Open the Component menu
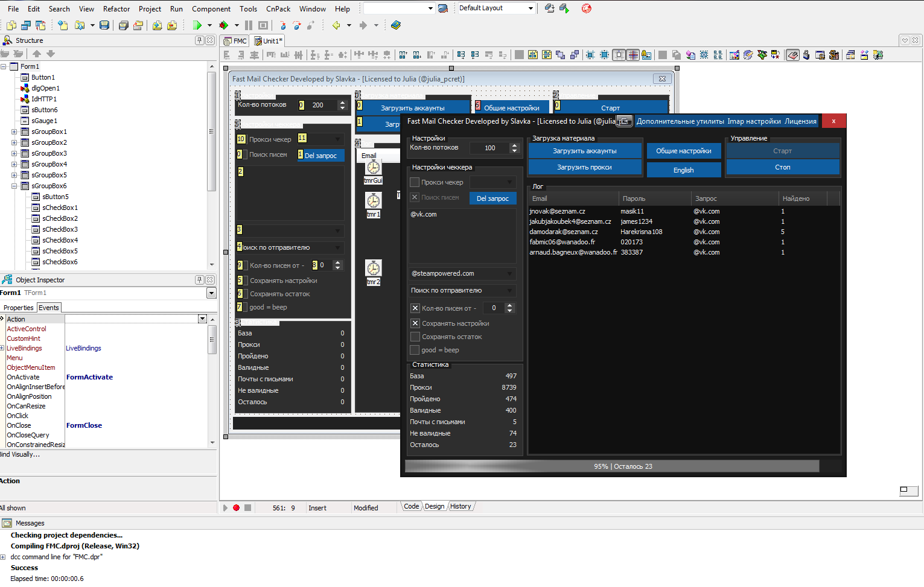The width and height of the screenshot is (924, 587). [211, 8]
